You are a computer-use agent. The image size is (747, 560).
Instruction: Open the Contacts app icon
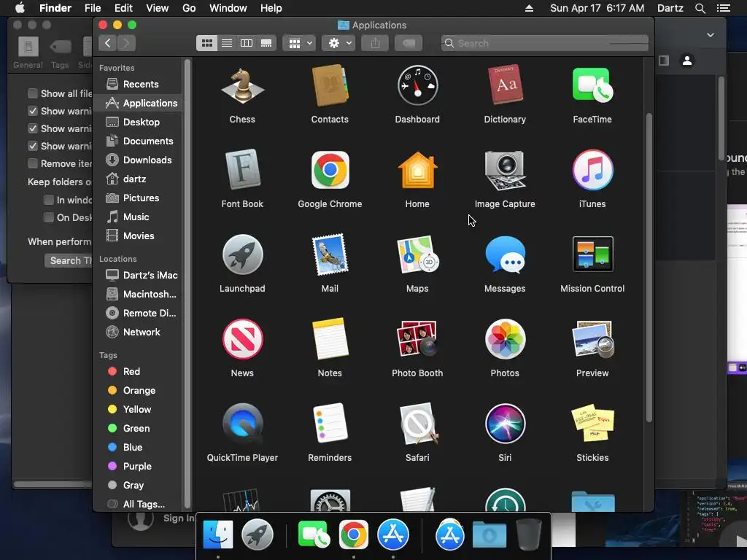pyautogui.click(x=330, y=87)
